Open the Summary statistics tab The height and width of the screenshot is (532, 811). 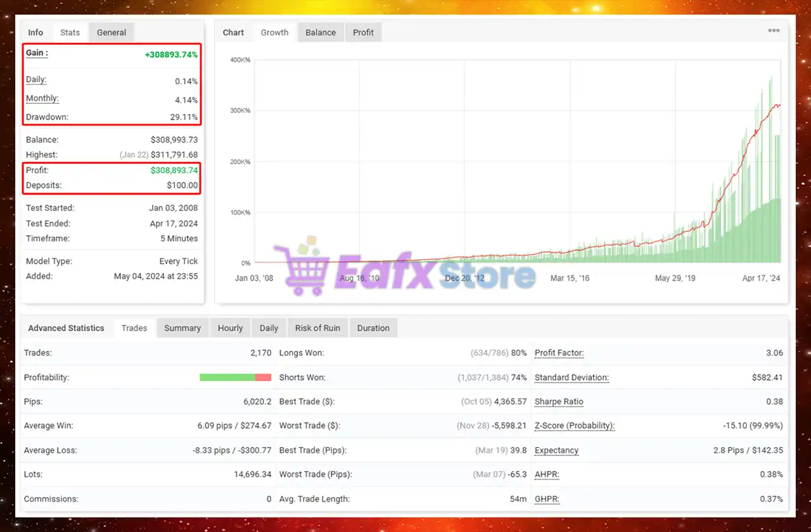[x=182, y=328]
